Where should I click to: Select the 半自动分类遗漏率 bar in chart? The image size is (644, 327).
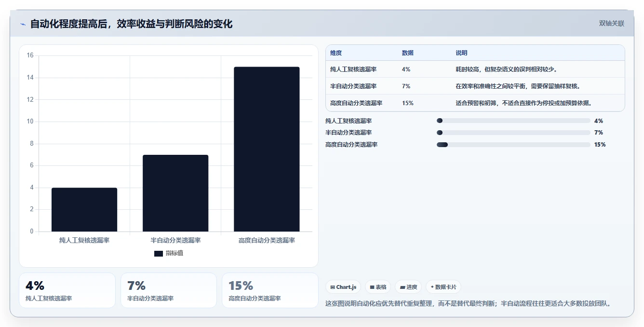coord(175,193)
